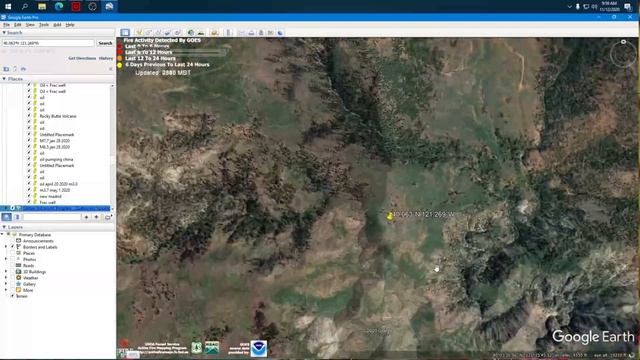Open Windows Start menu

(8, 6)
